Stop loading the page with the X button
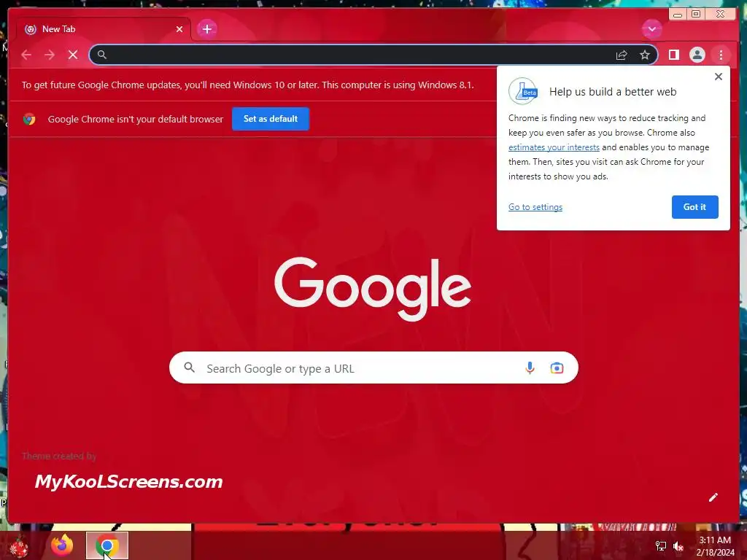This screenshot has height=560, width=747. click(73, 55)
